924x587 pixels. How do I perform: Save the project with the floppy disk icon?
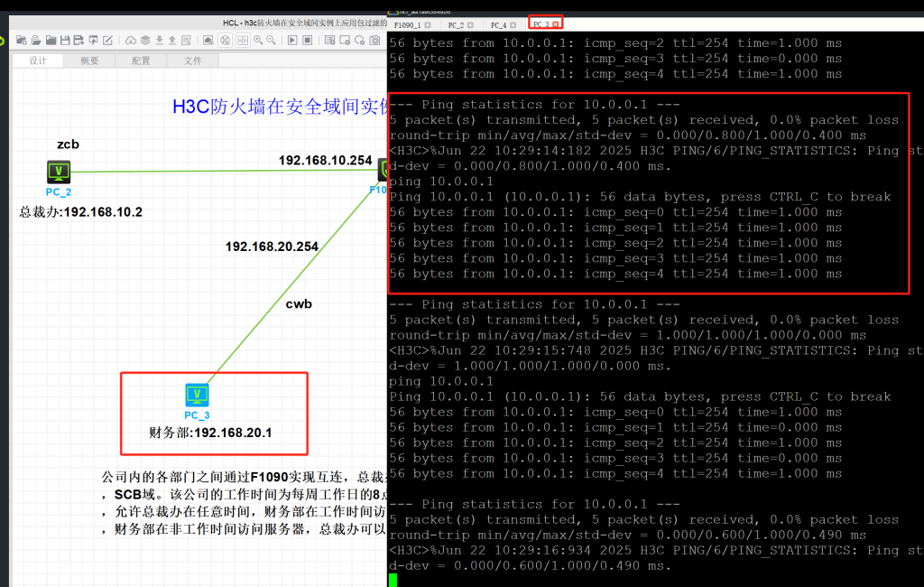pyautogui.click(x=65, y=40)
